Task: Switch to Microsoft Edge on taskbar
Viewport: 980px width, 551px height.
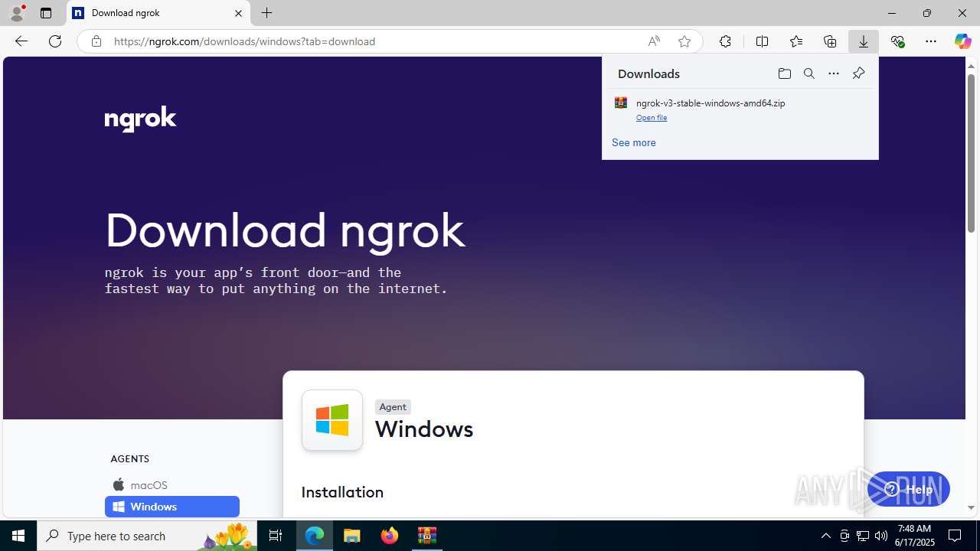Action: (315, 536)
